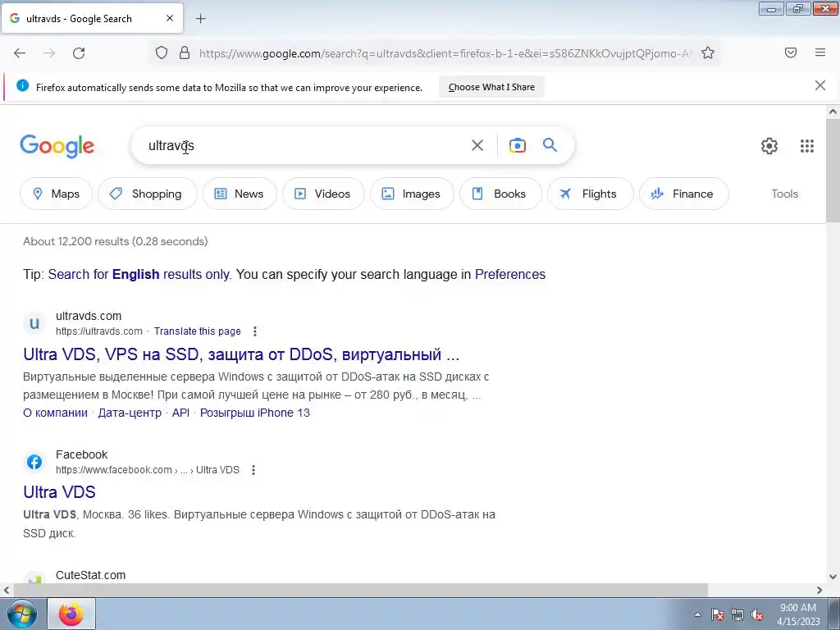Switch to News results
Image resolution: width=840 pixels, height=630 pixels.
240,194
